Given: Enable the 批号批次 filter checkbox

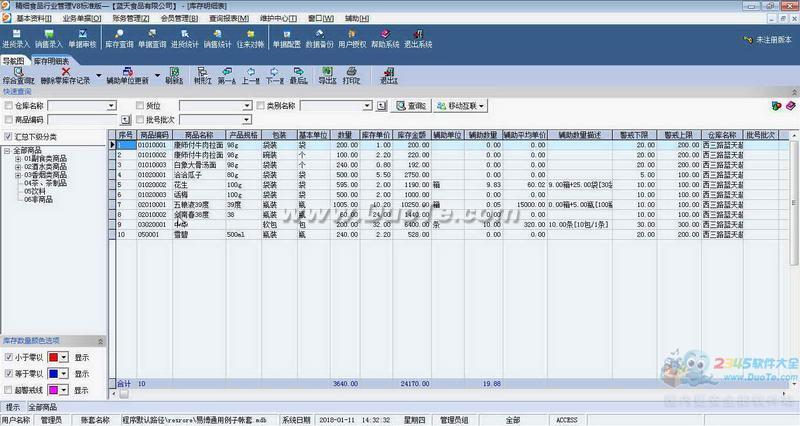Looking at the screenshot, I should click(140, 119).
